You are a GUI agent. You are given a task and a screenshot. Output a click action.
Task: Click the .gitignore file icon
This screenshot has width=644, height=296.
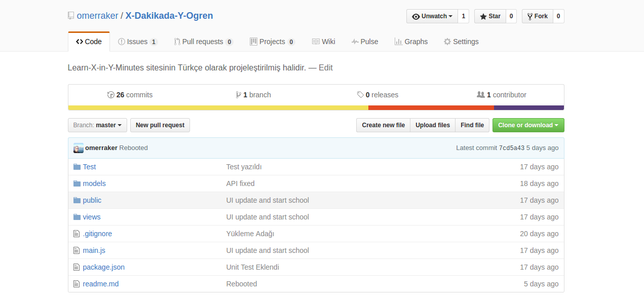77,234
